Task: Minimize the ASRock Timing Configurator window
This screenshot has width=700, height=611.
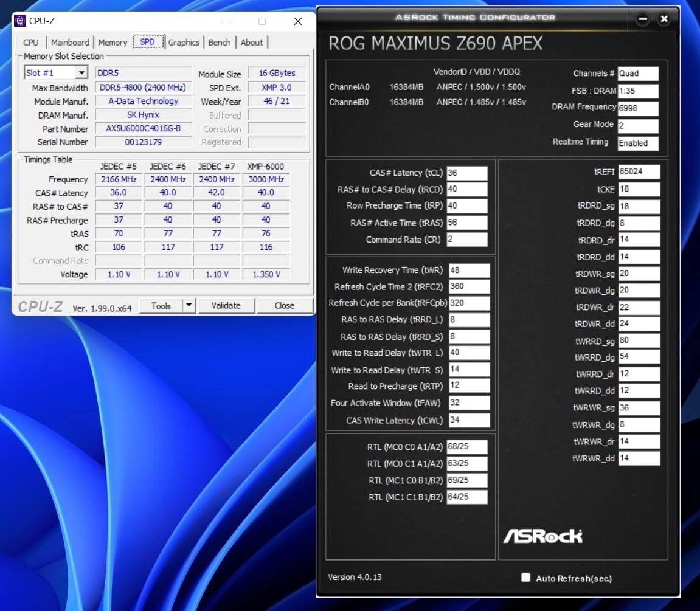Action: (x=643, y=19)
